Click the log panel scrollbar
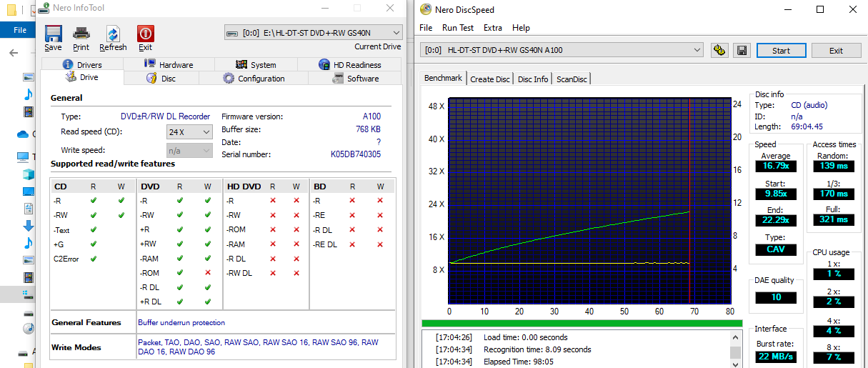Viewport: 868px width, 368px height. tap(735, 353)
